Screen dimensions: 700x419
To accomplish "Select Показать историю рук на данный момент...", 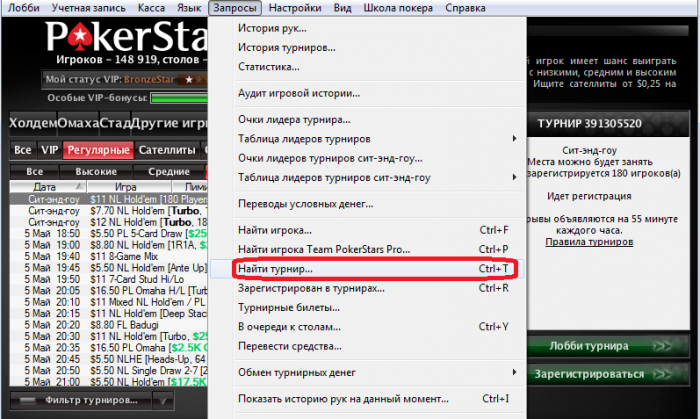I will click(367, 399).
